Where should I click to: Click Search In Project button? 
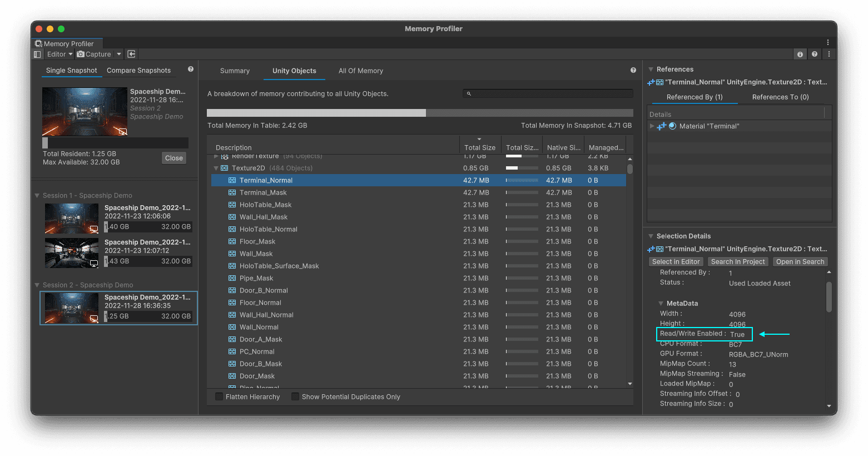(x=738, y=261)
